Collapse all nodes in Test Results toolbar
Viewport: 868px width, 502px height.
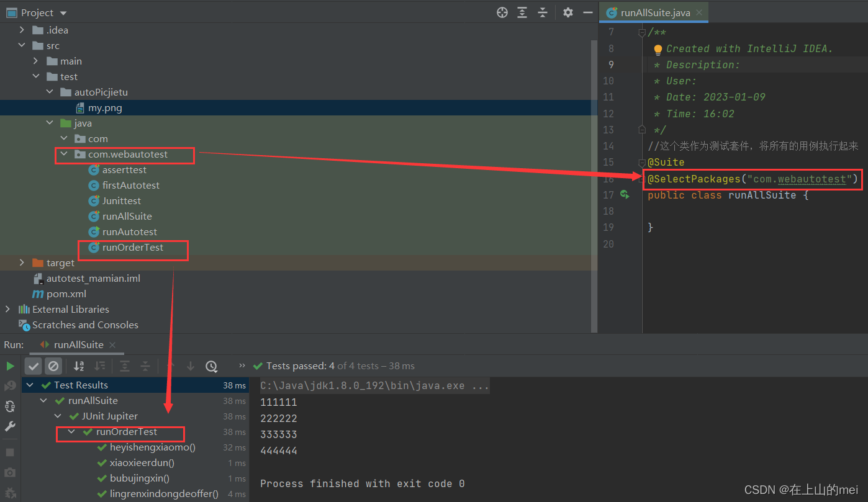[x=145, y=365]
